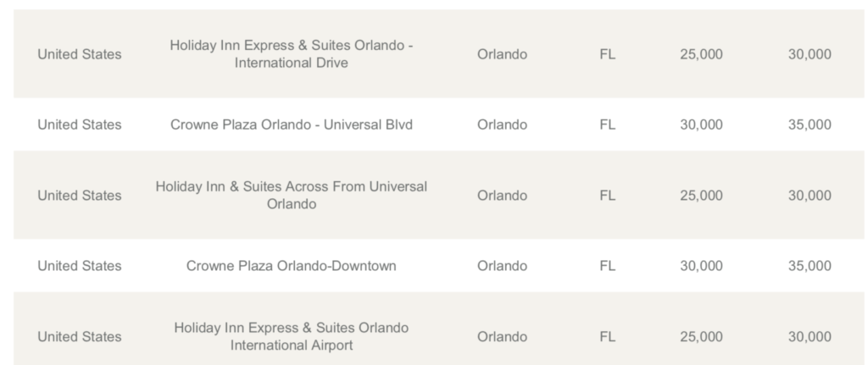Click the Crowne Plaza Orlando - Universal Blvd name
The image size is (868, 365).
point(292,124)
